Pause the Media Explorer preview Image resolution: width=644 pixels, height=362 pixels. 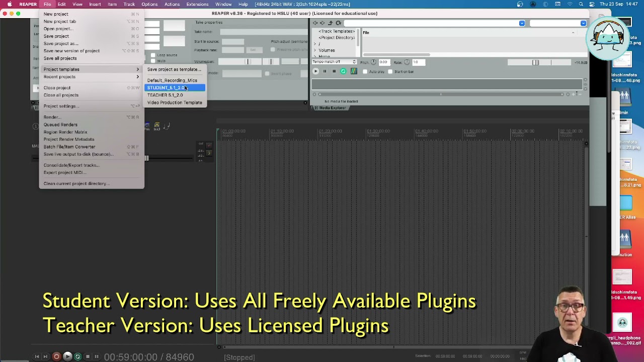pyautogui.click(x=325, y=71)
